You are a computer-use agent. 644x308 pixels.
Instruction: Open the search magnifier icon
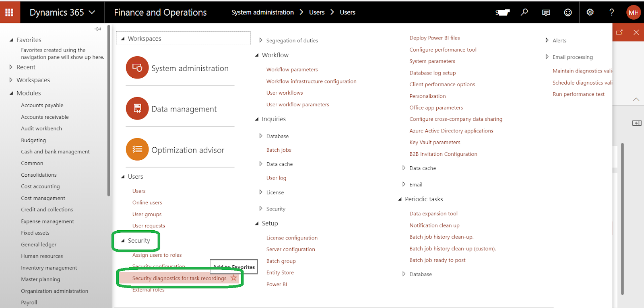[x=524, y=12]
